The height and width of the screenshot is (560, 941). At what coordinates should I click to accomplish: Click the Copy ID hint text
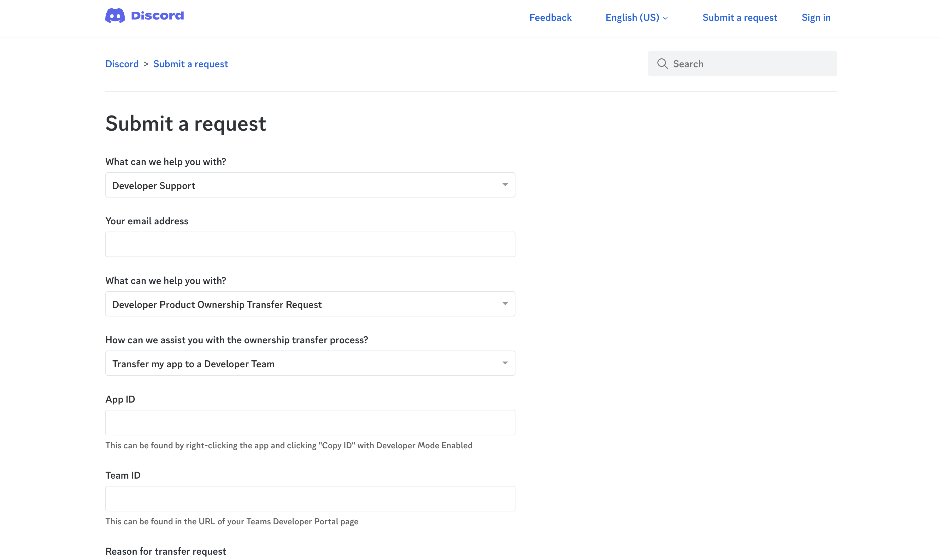[289, 445]
